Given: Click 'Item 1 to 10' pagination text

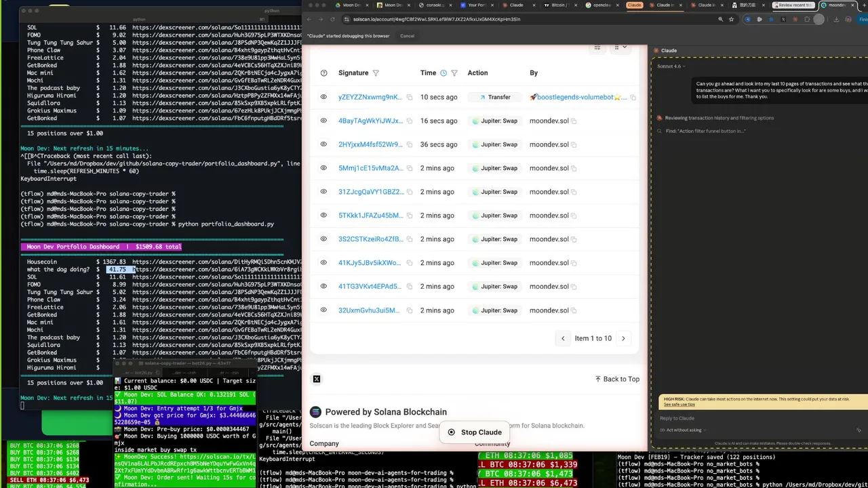Looking at the screenshot, I should pyautogui.click(x=593, y=338).
